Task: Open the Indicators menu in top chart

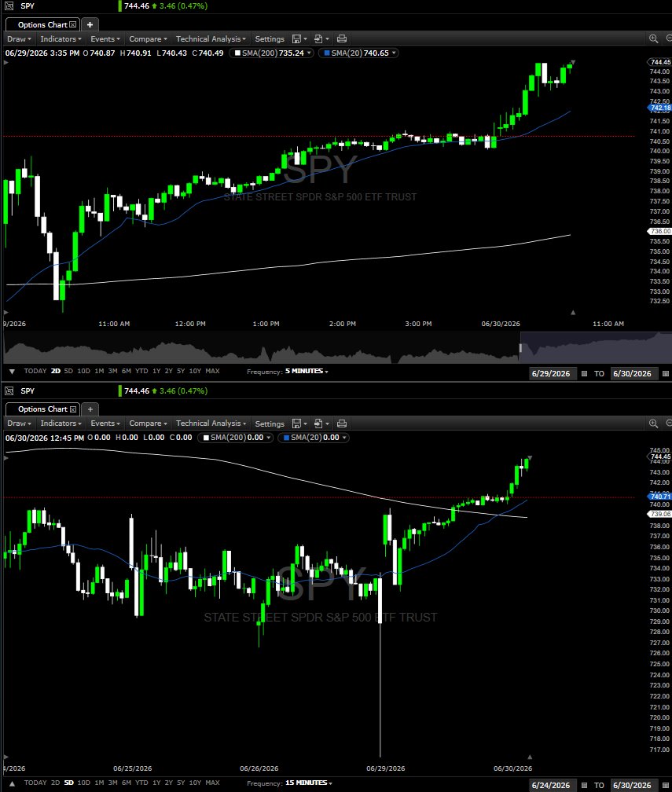Action: 61,39
